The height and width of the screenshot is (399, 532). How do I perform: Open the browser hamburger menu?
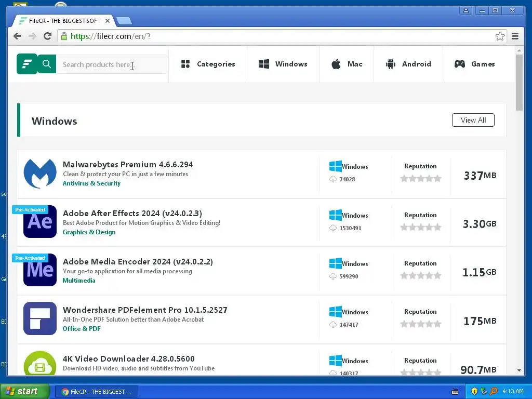point(515,36)
